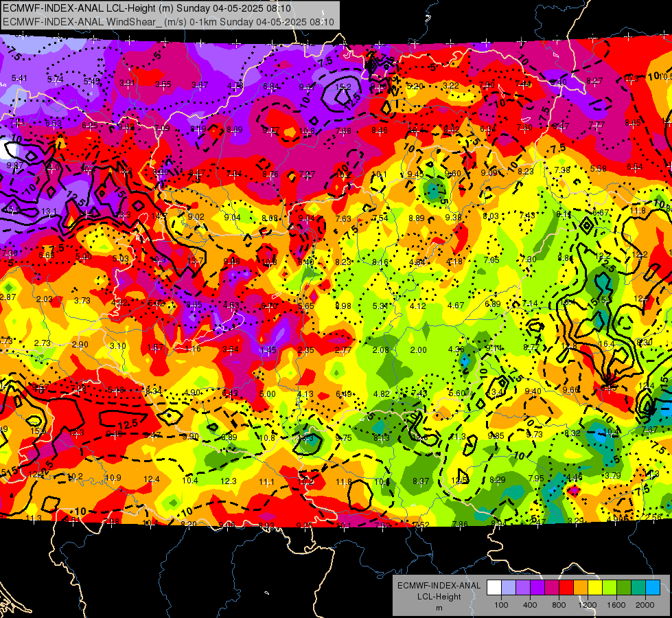Click the white legend swatch below 100 m

pos(494,588)
